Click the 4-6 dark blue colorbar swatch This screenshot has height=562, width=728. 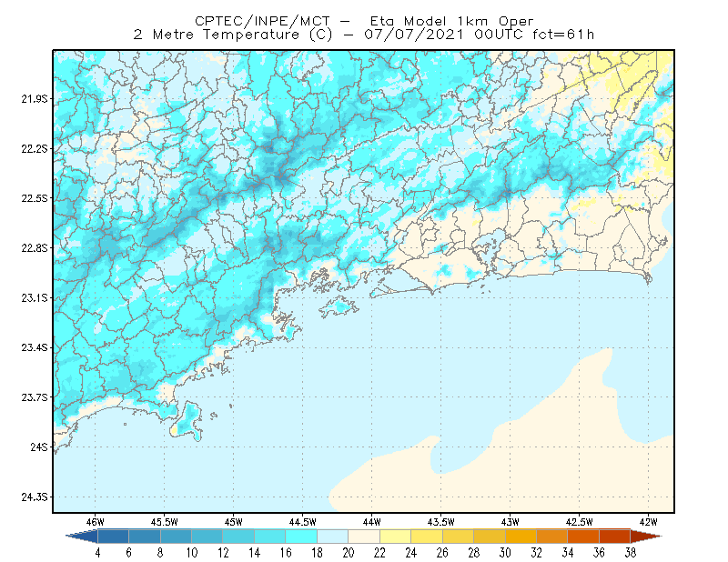113,537
